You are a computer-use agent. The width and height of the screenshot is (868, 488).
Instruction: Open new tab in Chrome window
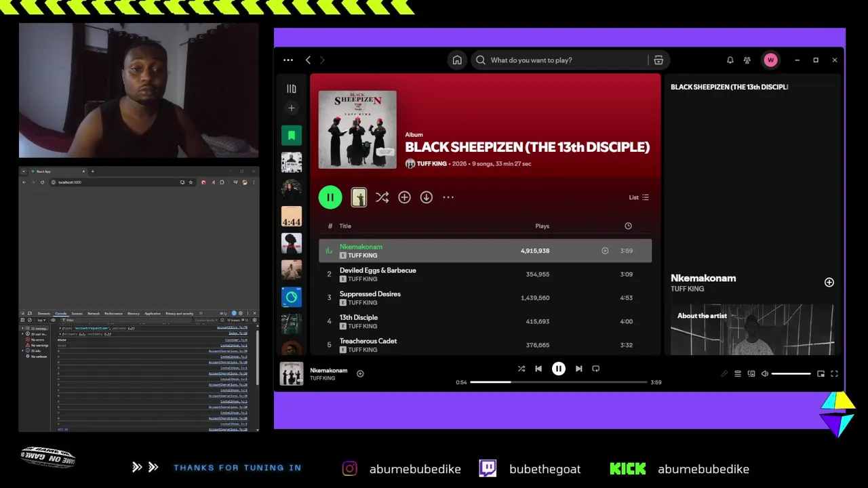(x=92, y=171)
